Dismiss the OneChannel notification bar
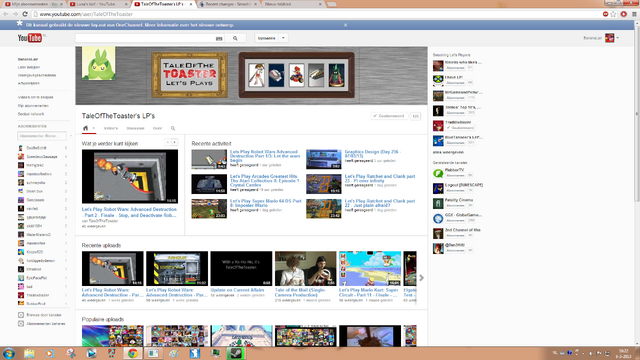This screenshot has height=360, width=640. tap(345, 25)
